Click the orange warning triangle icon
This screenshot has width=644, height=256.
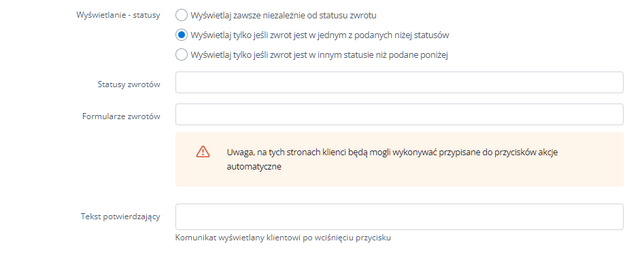(x=203, y=152)
